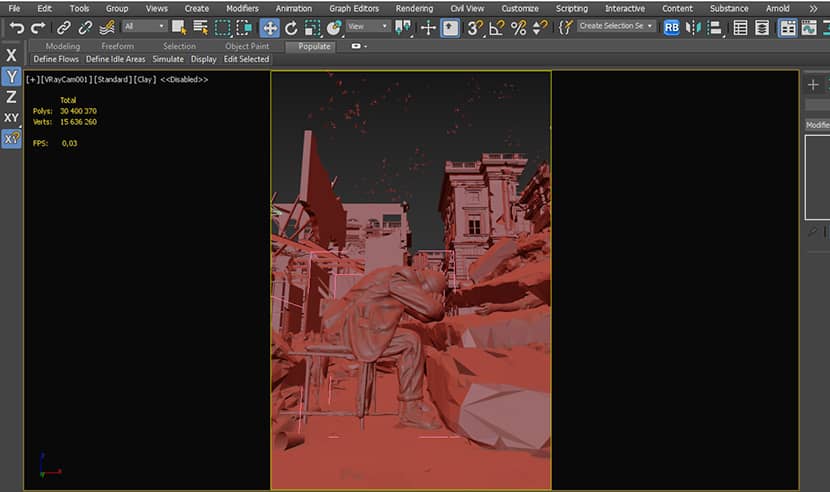Enable the Percent Snap toggle
Viewport: 830px width, 492px height.
click(x=518, y=28)
